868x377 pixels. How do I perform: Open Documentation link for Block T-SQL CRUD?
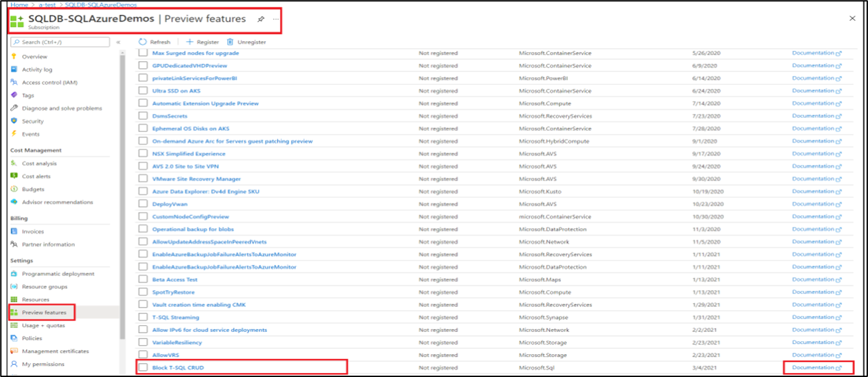click(817, 368)
